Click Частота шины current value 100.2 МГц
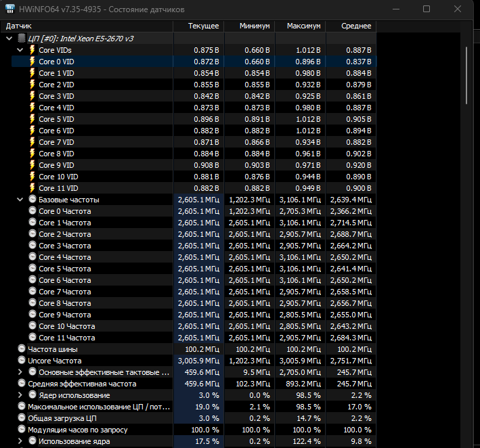 tap(202, 349)
